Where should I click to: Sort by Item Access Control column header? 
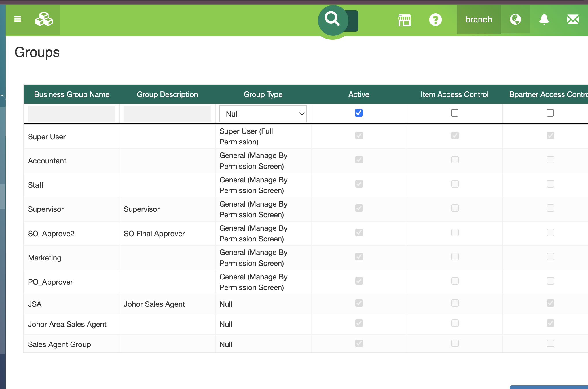454,94
